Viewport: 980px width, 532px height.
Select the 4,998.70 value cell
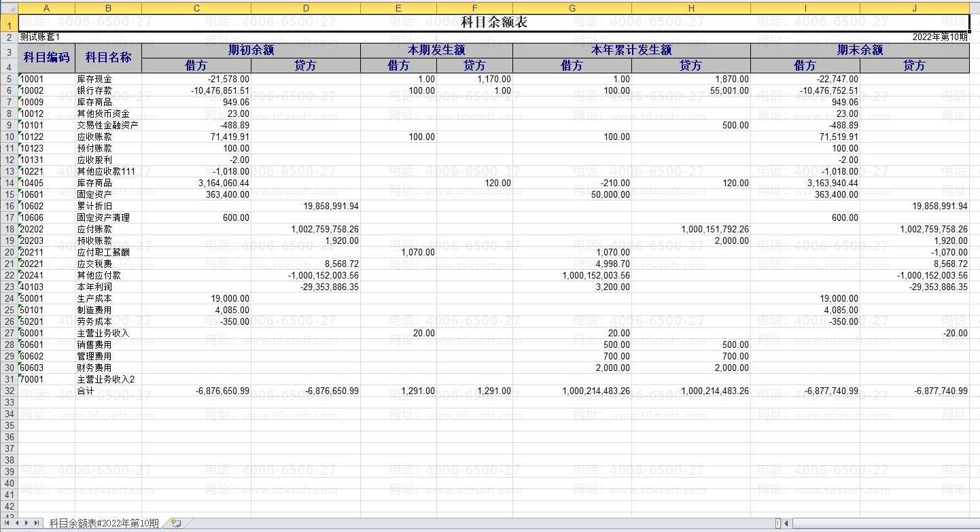click(x=572, y=264)
